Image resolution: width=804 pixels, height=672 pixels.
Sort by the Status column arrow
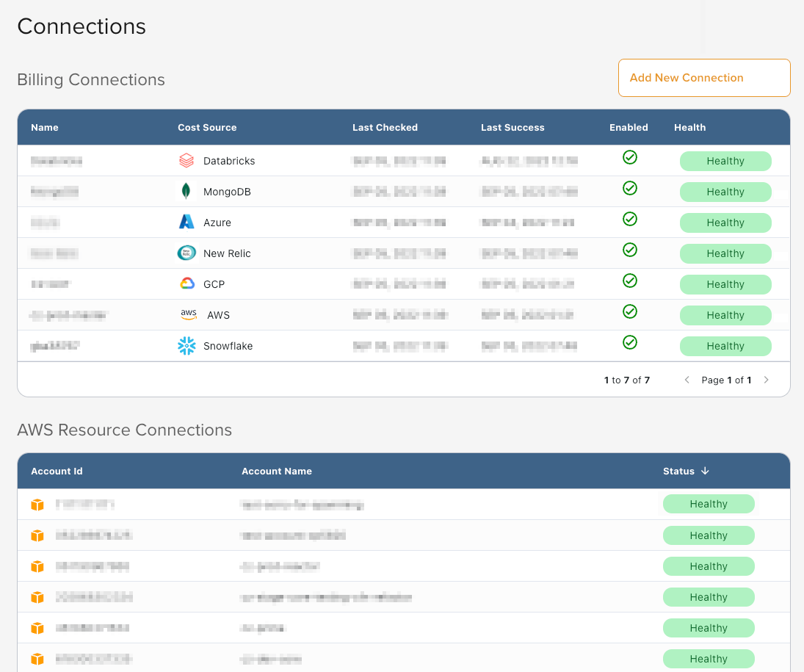(705, 471)
